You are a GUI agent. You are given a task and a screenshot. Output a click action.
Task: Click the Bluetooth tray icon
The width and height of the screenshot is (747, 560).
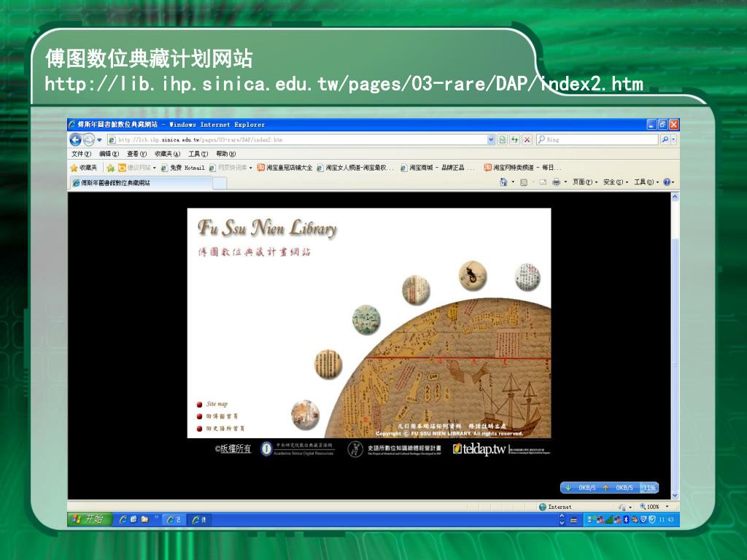tap(626, 519)
